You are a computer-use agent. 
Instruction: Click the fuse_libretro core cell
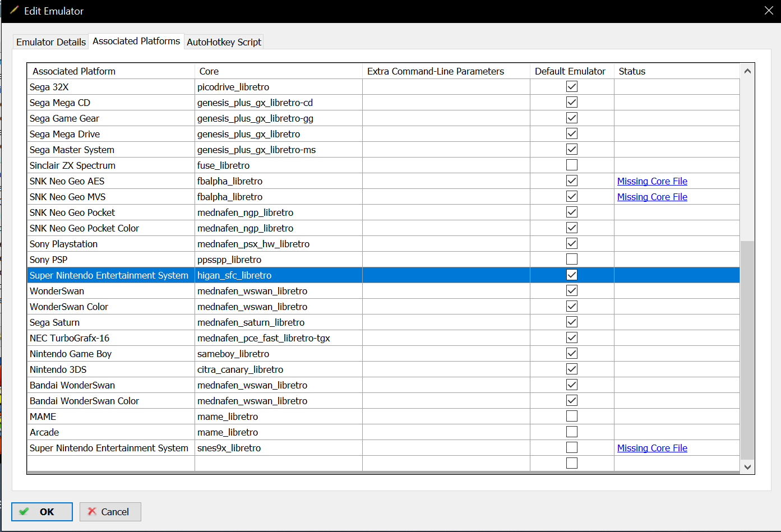pos(279,165)
